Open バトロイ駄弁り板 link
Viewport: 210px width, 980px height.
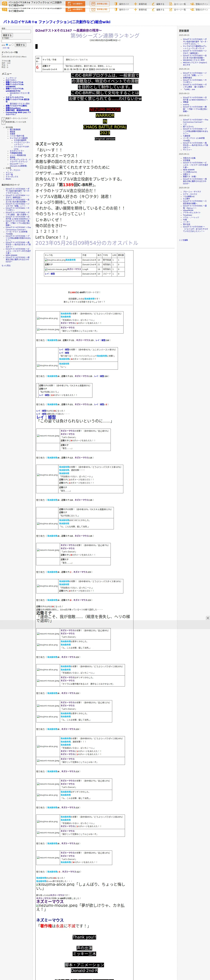point(17,136)
